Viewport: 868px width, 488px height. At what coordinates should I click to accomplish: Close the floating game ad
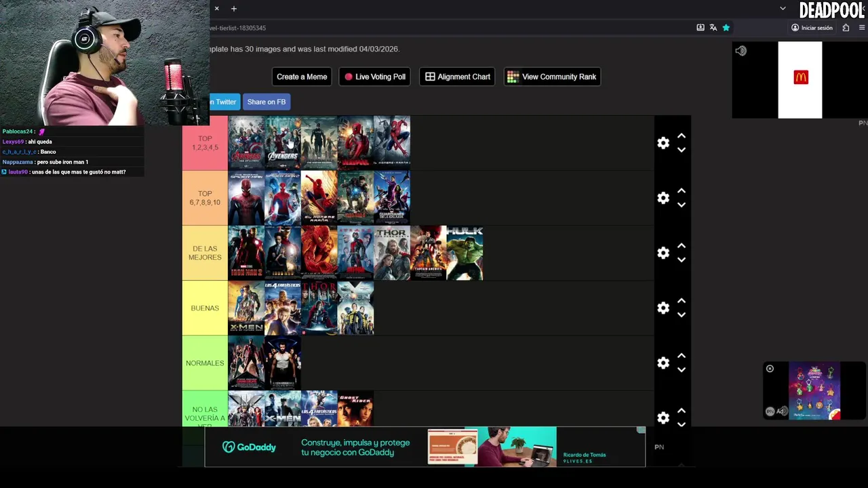click(770, 369)
